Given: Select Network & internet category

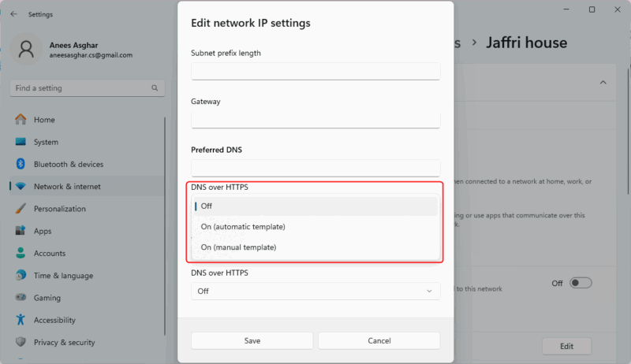Looking at the screenshot, I should [67, 187].
